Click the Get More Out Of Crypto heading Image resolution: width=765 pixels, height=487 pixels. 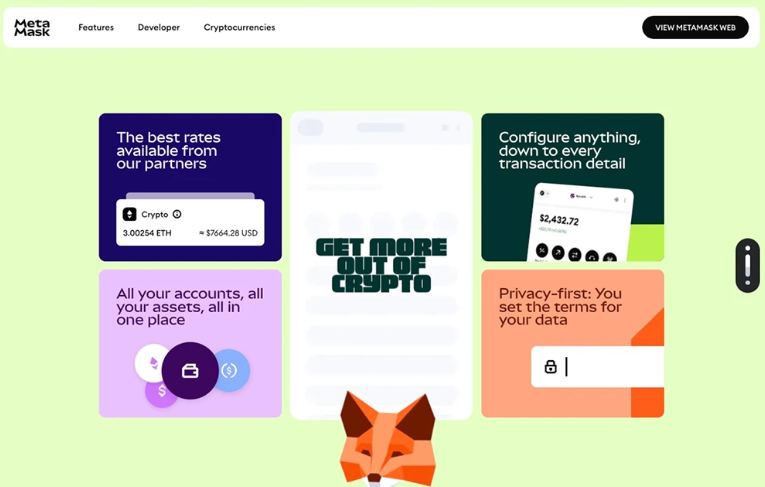pyautogui.click(x=382, y=265)
